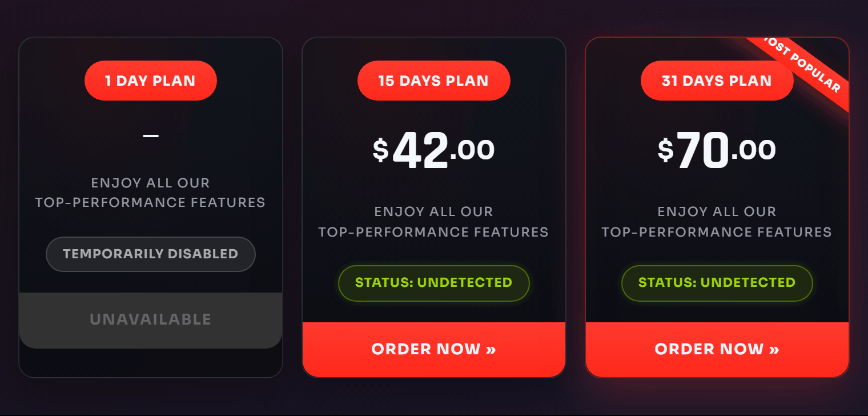
Task: Select the 15 Days Plan badge
Action: (x=433, y=81)
